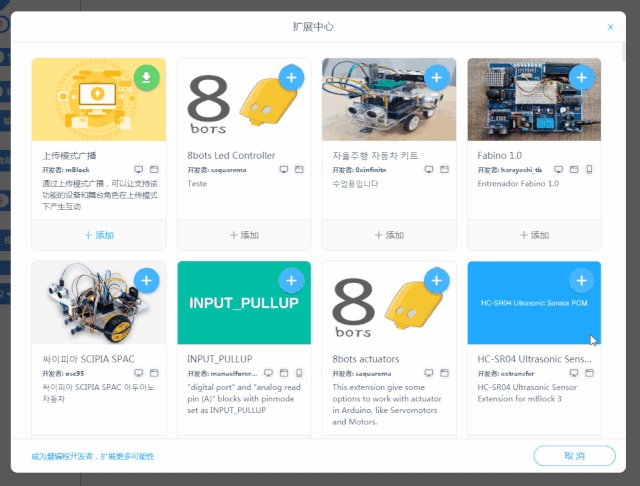This screenshot has width=640, height=486.
Task: Click the title "Fabino 1.0"
Action: [x=500, y=155]
